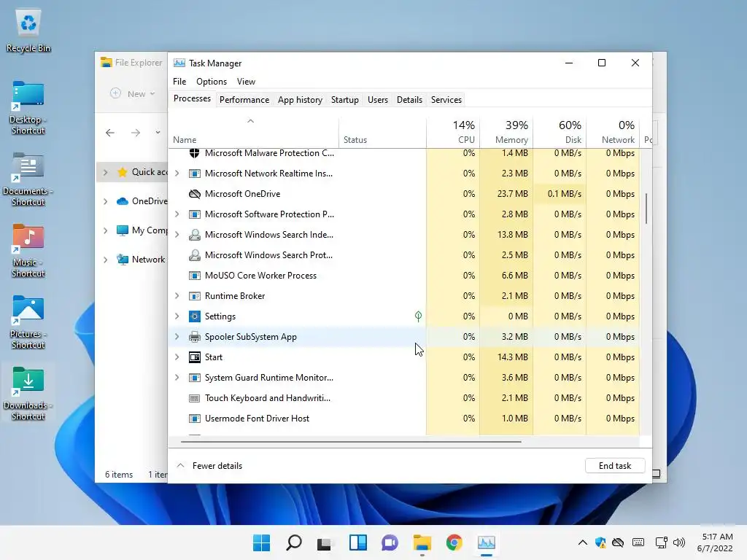The image size is (747, 560).
Task: Click the Start process icon
Action: coord(194,357)
